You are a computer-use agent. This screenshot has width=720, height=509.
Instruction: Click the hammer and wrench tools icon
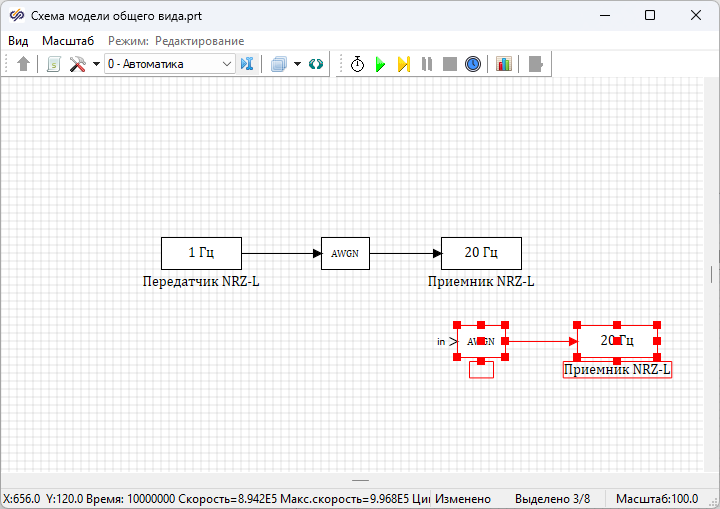[x=77, y=64]
